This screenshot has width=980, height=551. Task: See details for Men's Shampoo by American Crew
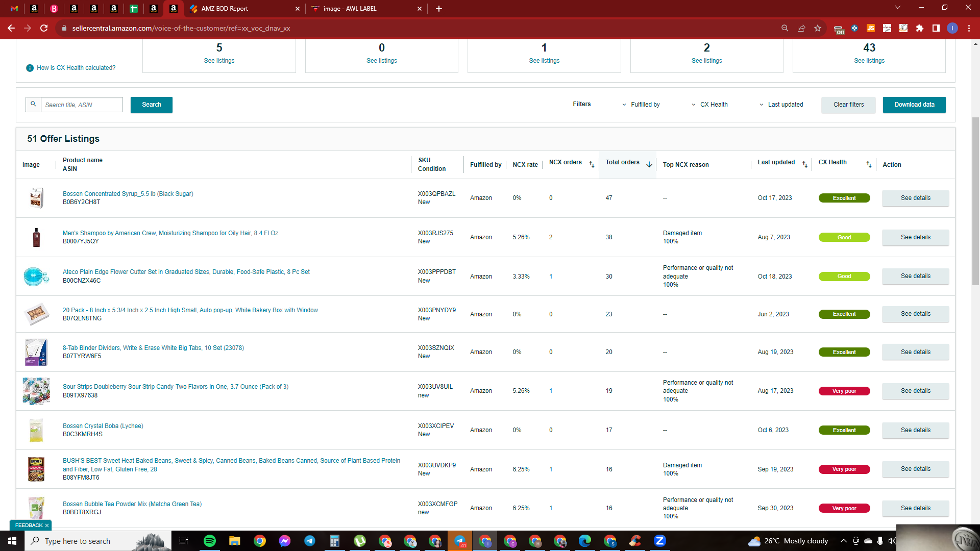pos(916,237)
